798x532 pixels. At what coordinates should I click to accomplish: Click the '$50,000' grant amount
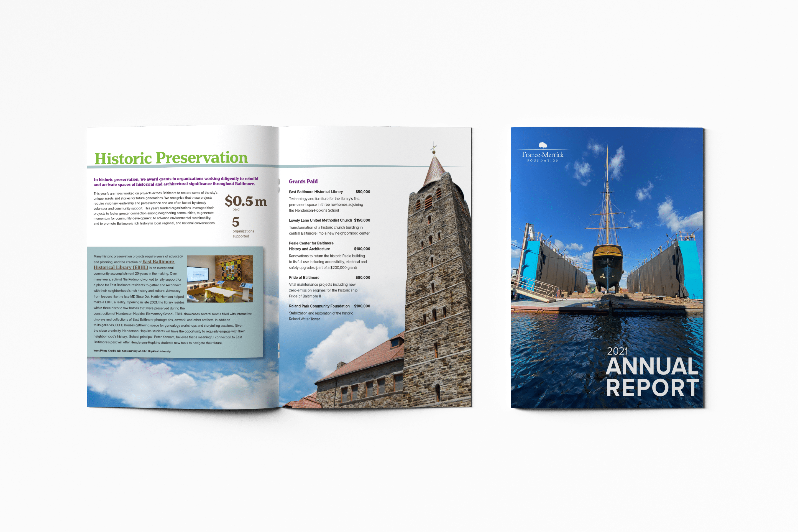pos(363,192)
